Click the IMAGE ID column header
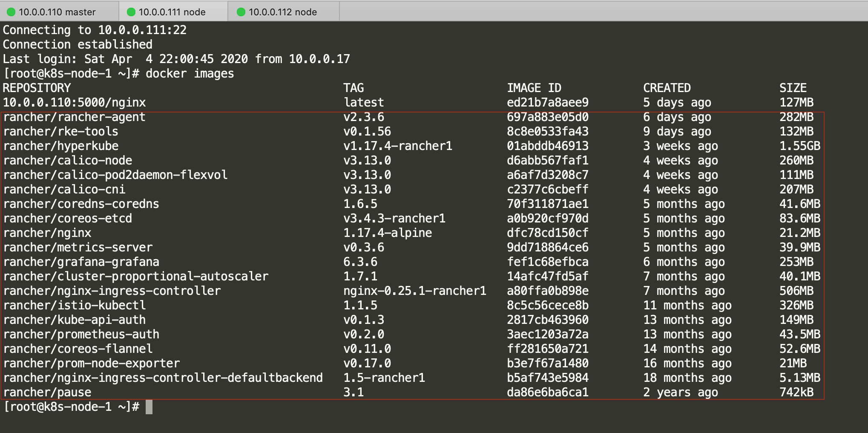 [x=534, y=88]
